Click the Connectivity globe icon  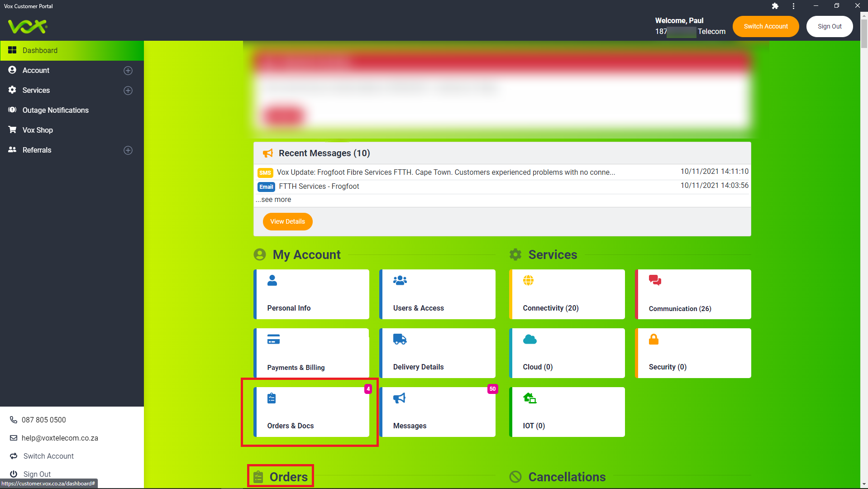click(528, 280)
